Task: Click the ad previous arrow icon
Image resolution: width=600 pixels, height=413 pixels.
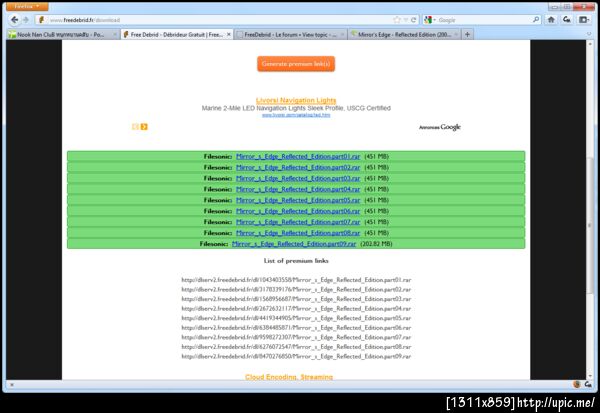Action: pyautogui.click(x=135, y=127)
